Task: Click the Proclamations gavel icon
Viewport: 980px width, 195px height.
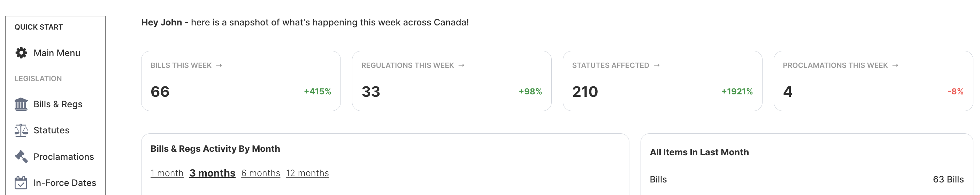Action: pyautogui.click(x=21, y=157)
